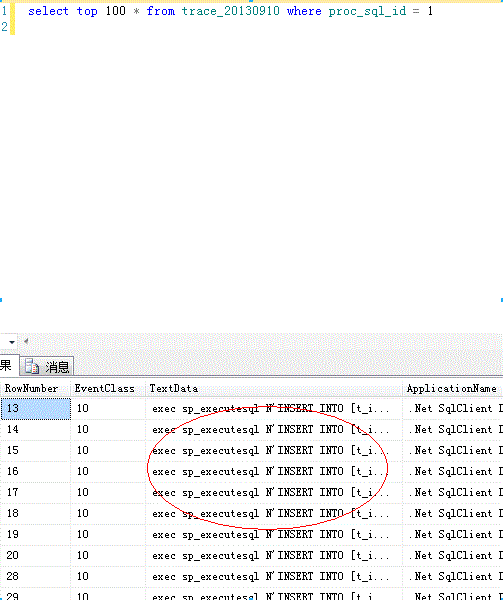Place cursor on empty line 2 of editor
Screen dimensions: 503x600
259,27
